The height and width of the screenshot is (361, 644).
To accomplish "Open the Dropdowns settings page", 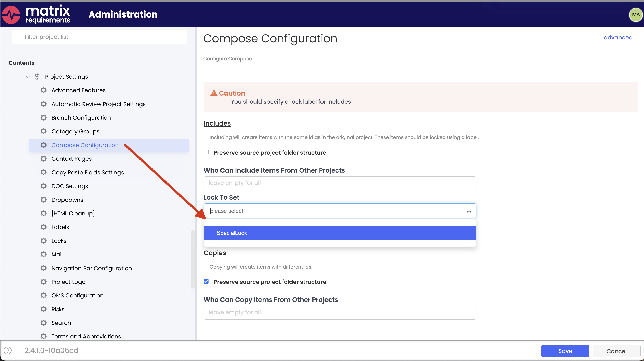I will [67, 200].
